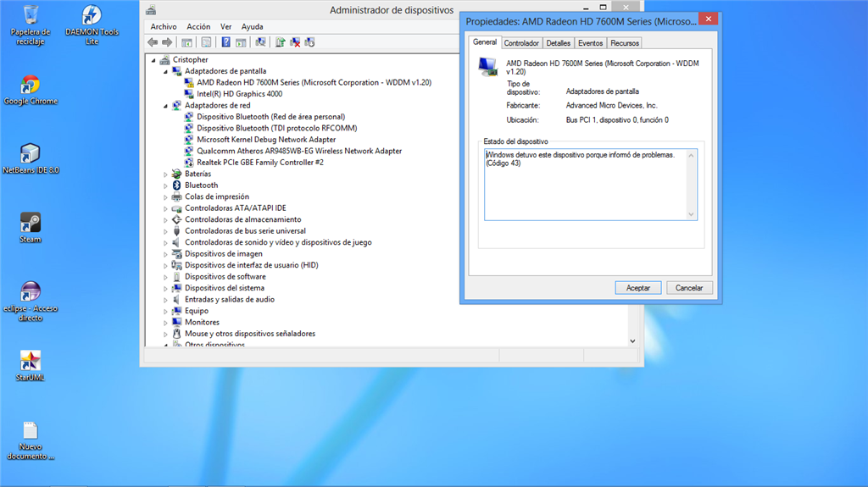Select the Nuevo documento desktop file
The image size is (868, 487).
coord(31,441)
